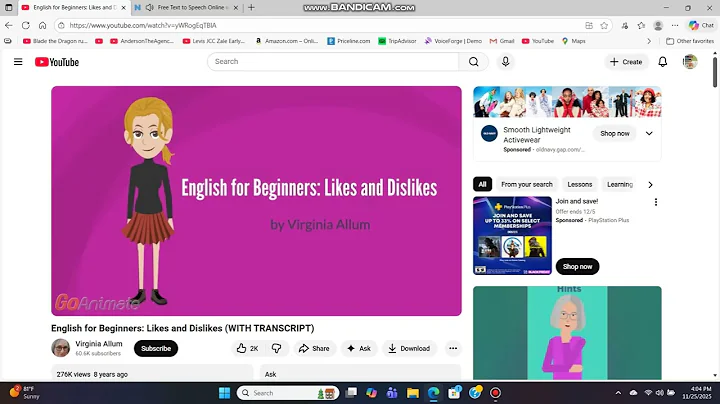Close the Free Text to Speech tab
Screen dimensions: 720x404
pyautogui.click(x=236, y=7)
